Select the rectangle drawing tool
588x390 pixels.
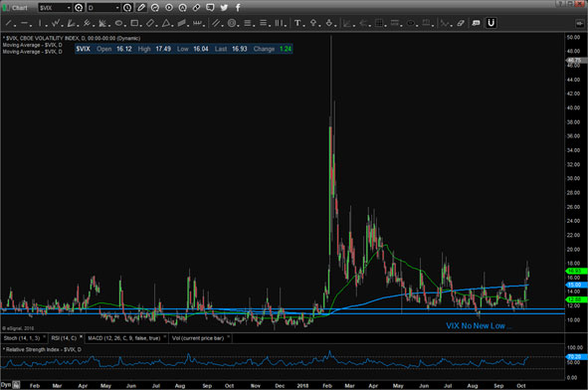coord(134,23)
